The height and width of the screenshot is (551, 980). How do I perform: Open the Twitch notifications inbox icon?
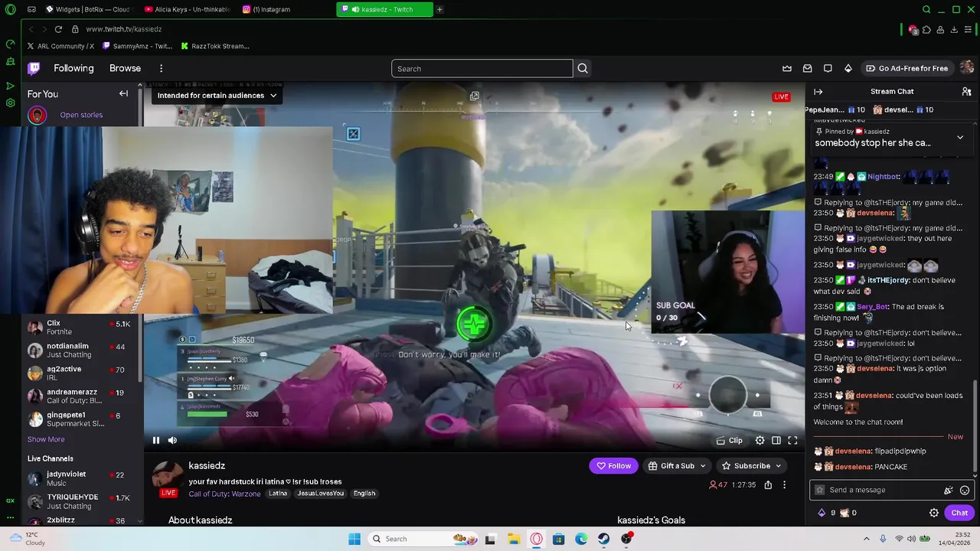(x=808, y=68)
